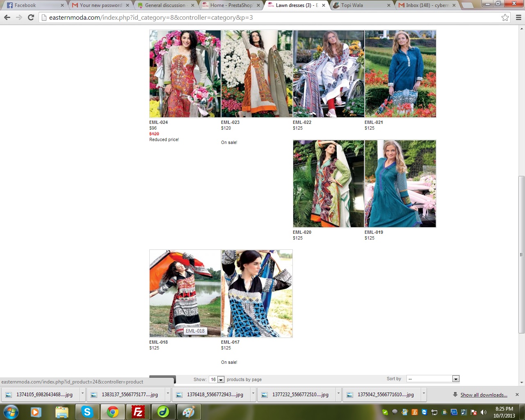525x420 pixels.
Task: Open the EML-023 product name link
Action: click(x=230, y=122)
